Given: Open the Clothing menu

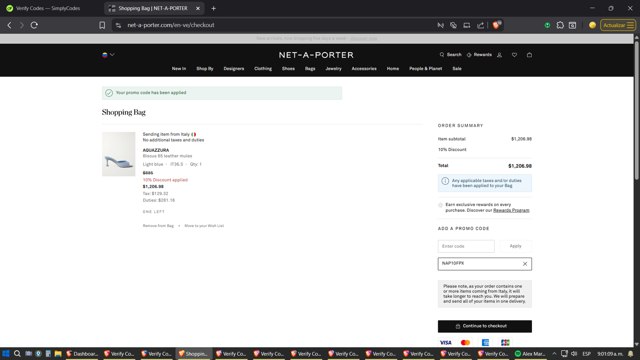Looking at the screenshot, I should (x=263, y=69).
